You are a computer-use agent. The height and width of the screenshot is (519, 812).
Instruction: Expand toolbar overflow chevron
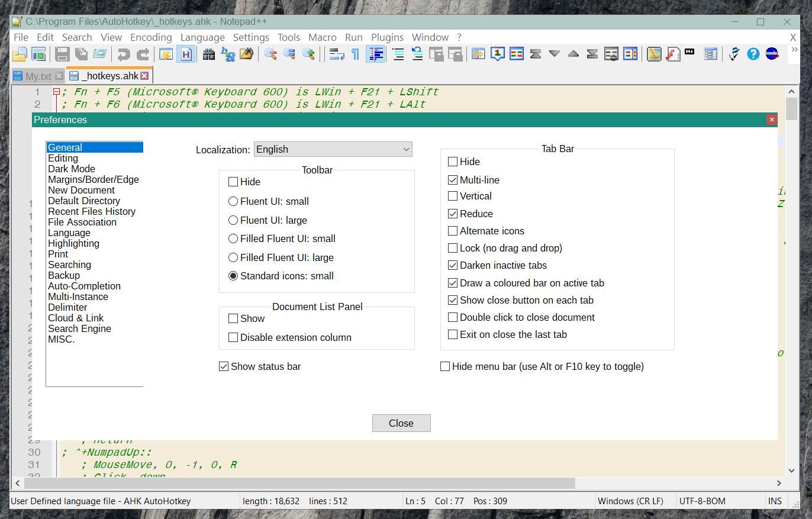pos(794,50)
